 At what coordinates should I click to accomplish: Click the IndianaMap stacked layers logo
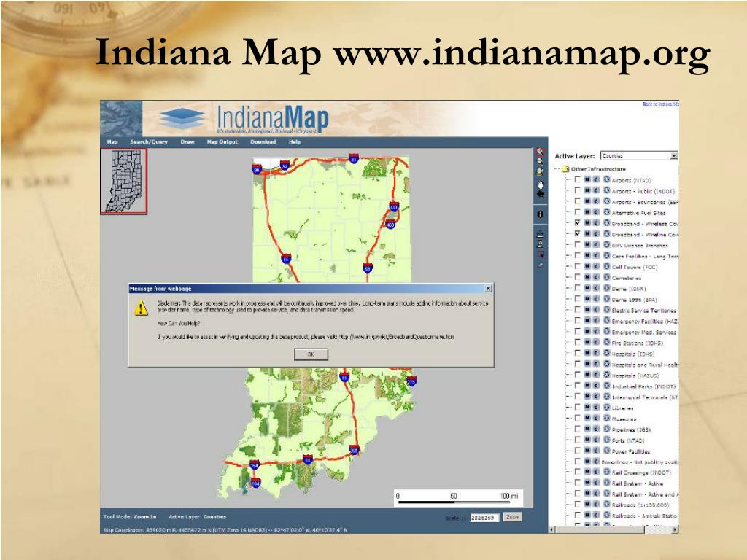182,118
